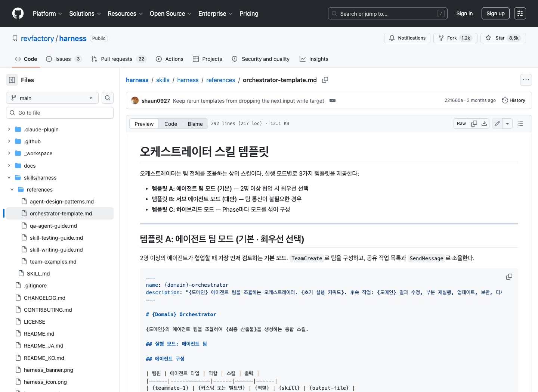538x392 pixels.
Task: Click references breadcrumb link
Action: (x=220, y=80)
